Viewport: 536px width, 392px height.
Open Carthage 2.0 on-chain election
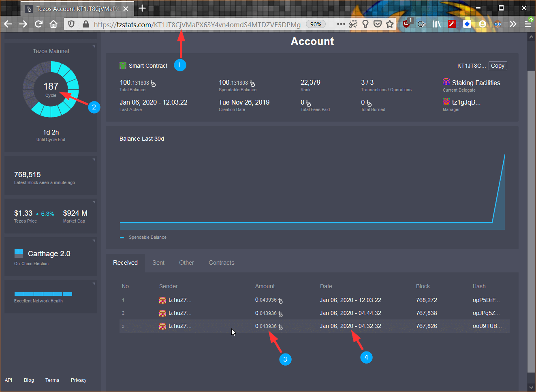[x=49, y=254]
